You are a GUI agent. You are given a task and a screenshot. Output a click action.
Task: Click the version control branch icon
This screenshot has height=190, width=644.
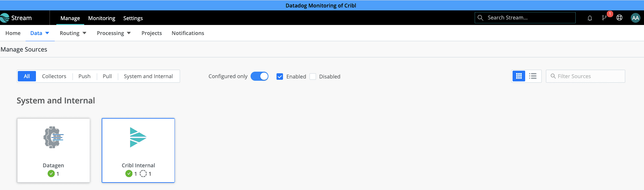[604, 18]
